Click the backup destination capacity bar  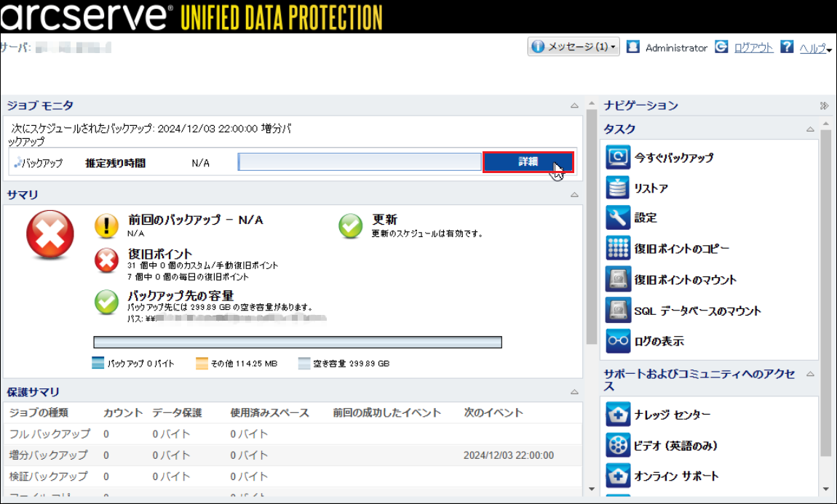[298, 342]
